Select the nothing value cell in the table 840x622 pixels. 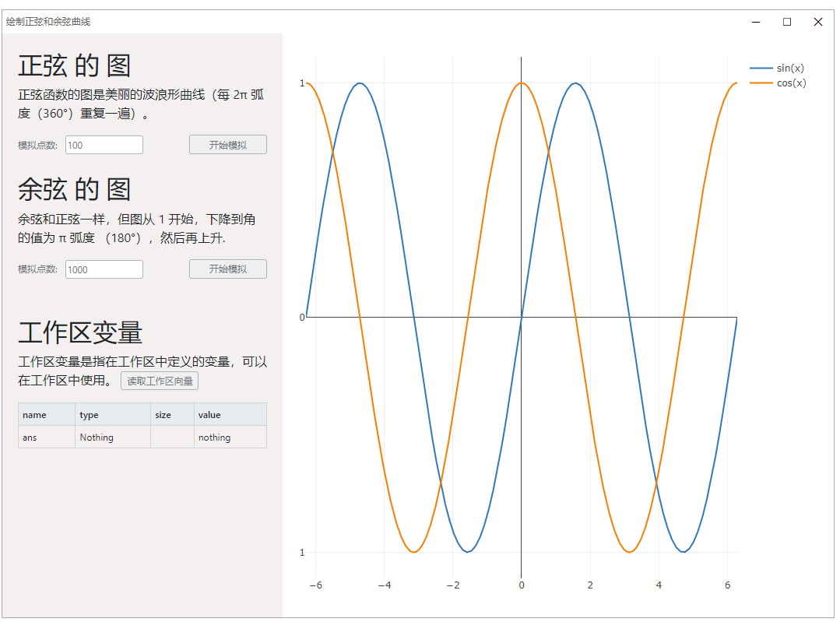coord(230,438)
